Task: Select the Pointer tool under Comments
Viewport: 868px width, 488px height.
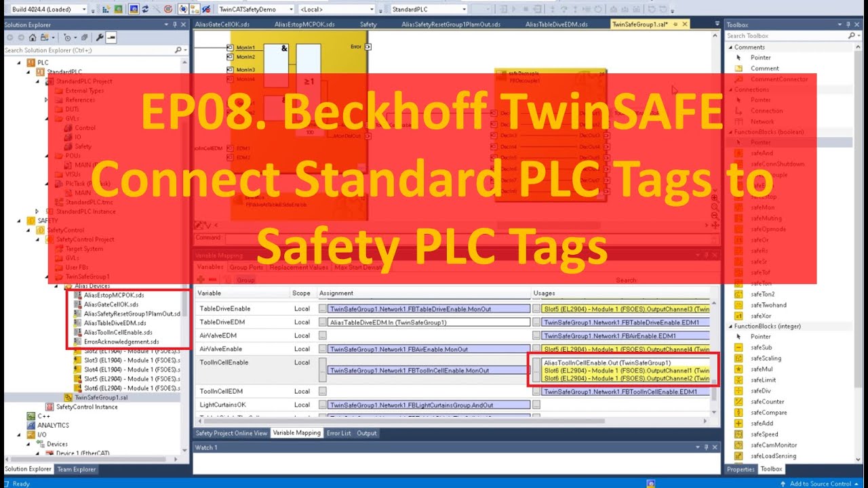Action: pyautogui.click(x=760, y=58)
